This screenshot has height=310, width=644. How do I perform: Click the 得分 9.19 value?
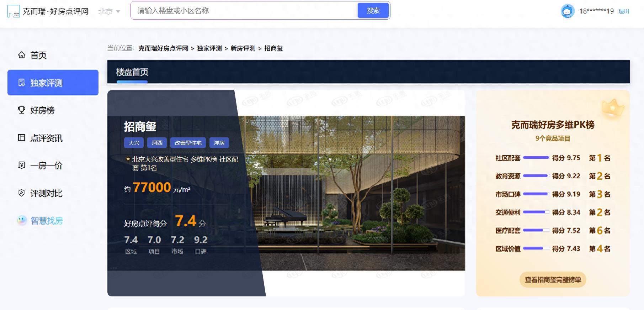coord(566,194)
